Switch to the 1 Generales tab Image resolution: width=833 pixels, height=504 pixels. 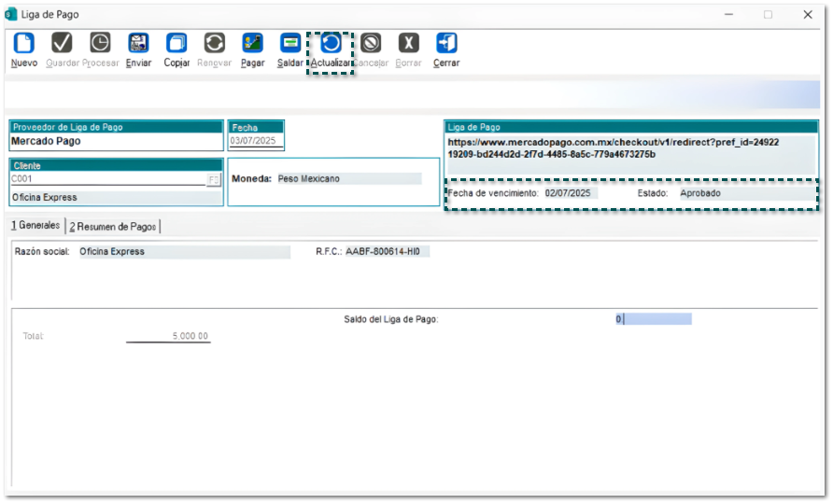point(35,226)
